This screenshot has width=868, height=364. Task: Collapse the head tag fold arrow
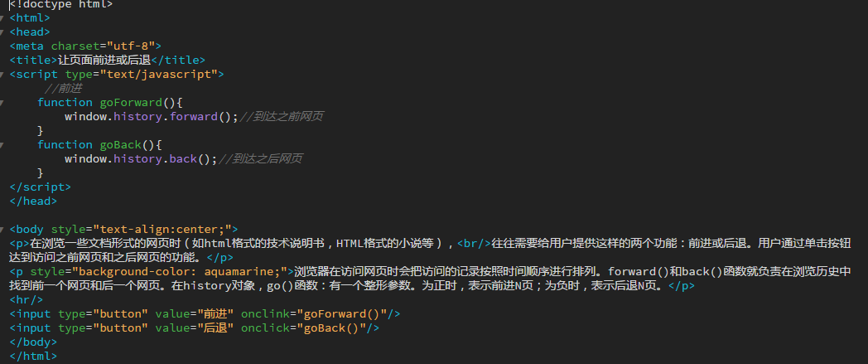2,32
